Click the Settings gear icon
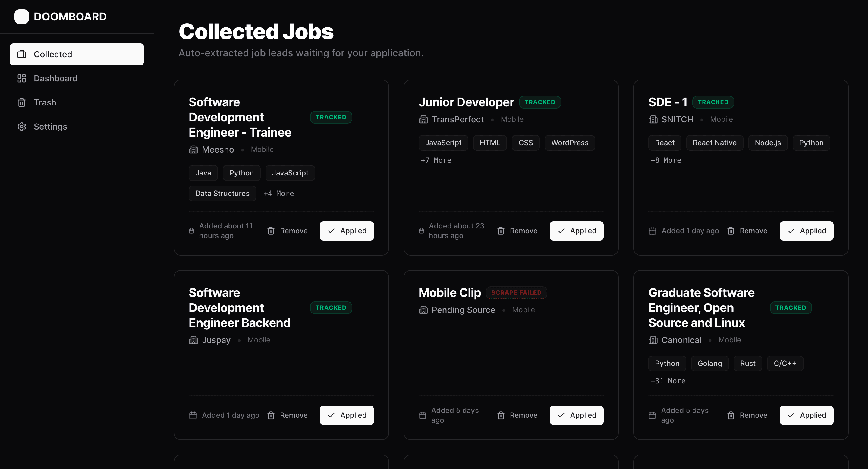The image size is (868, 469). coord(22,127)
